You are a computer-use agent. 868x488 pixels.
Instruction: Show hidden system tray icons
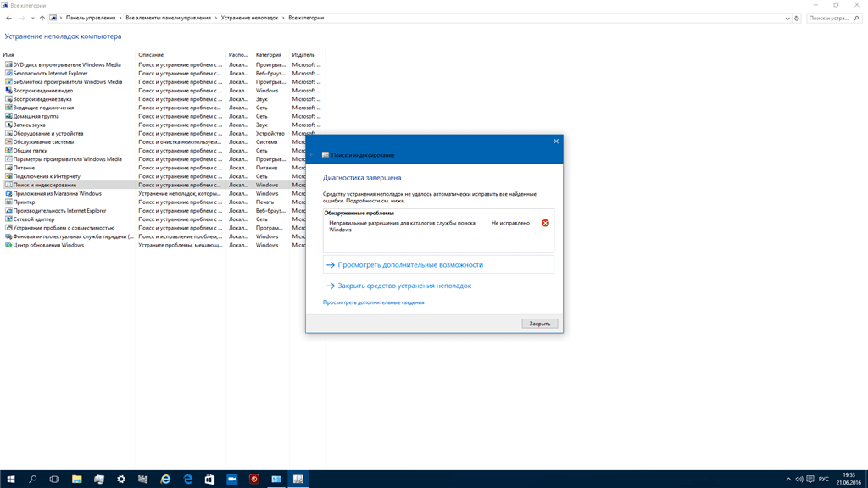(789, 479)
